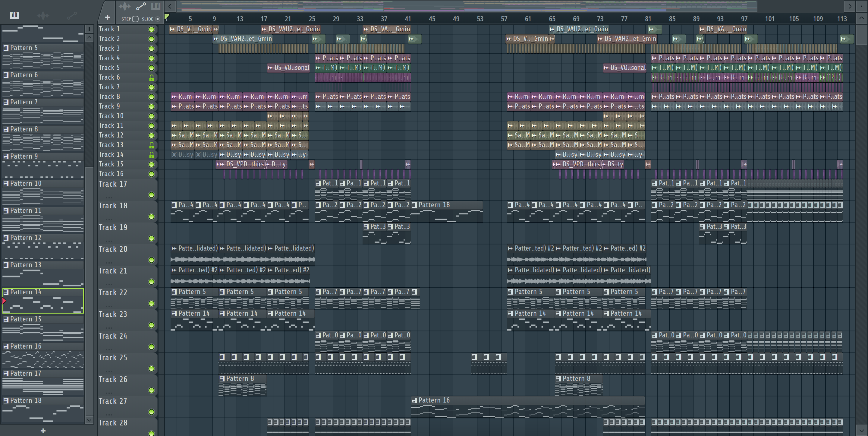Click the right arrow of overview scrollbar
The width and height of the screenshot is (868, 436).
850,6
